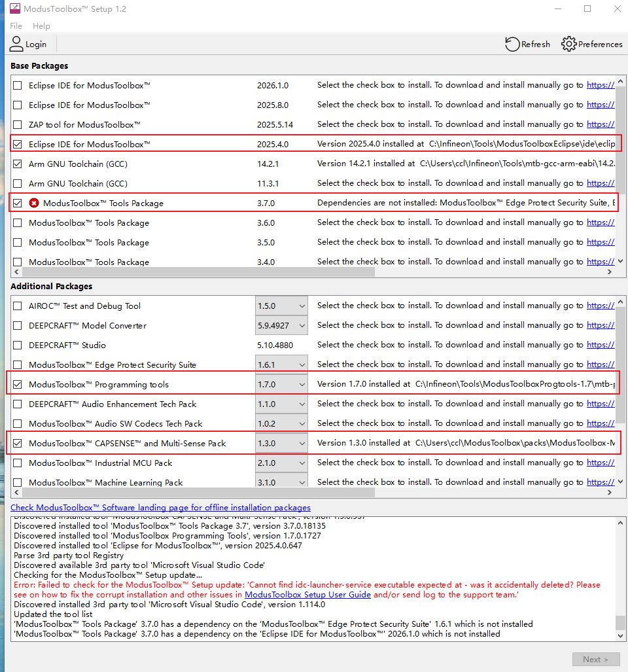Check AIROC Test and Debug Tool
The image size is (628, 672).
[18, 306]
